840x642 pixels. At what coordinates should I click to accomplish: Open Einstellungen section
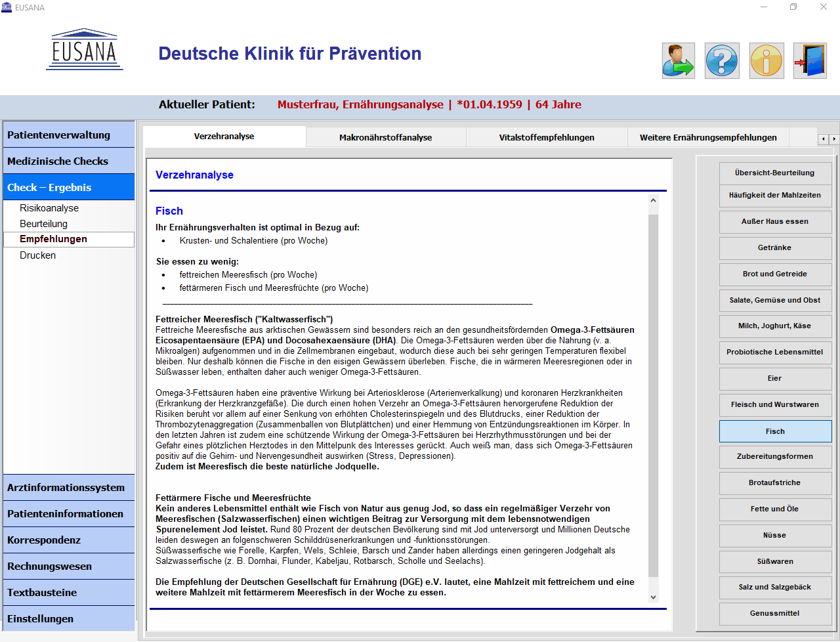(x=69, y=618)
